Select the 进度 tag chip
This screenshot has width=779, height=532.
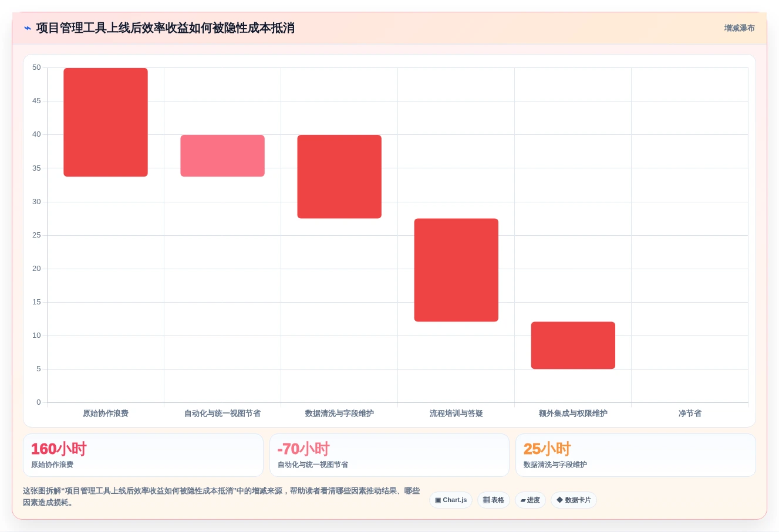pyautogui.click(x=530, y=500)
